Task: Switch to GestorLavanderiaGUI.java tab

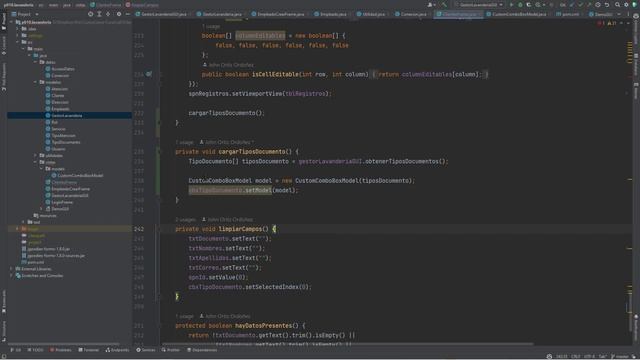Action: (x=161, y=14)
